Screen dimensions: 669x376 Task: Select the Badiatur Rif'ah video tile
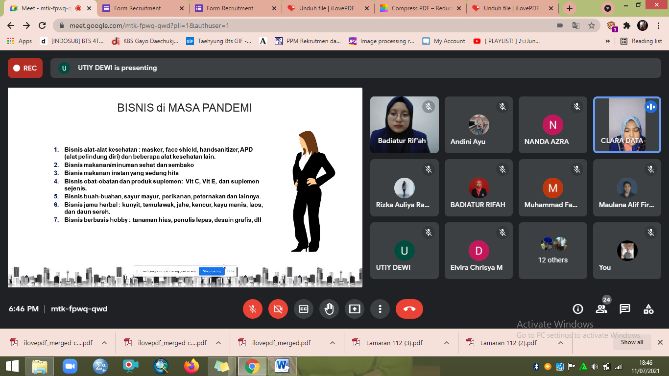coord(404,125)
